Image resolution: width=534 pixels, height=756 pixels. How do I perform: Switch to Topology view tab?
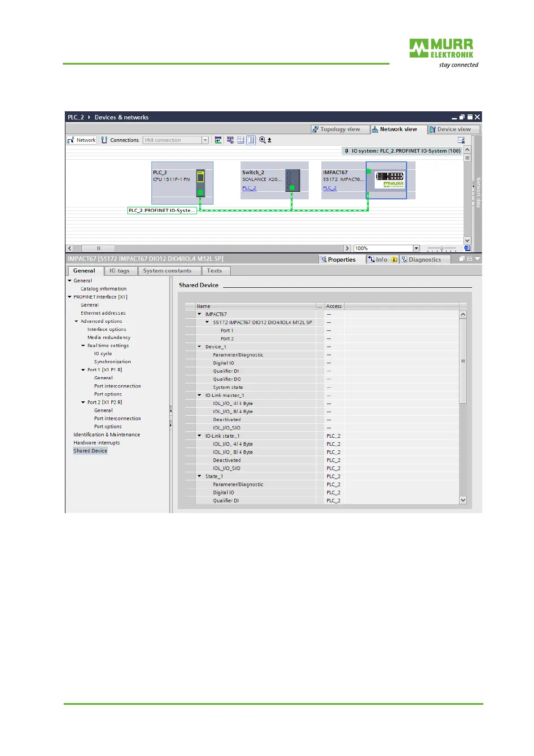coord(340,129)
